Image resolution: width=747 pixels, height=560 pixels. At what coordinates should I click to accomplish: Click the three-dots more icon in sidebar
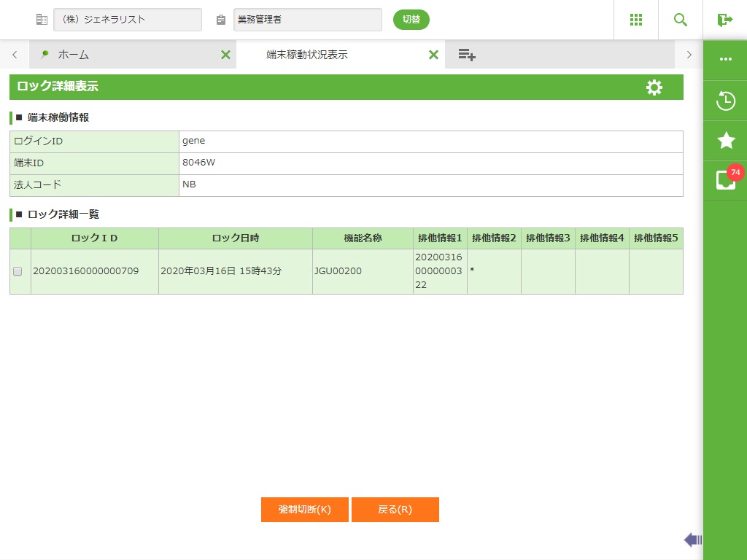725,60
